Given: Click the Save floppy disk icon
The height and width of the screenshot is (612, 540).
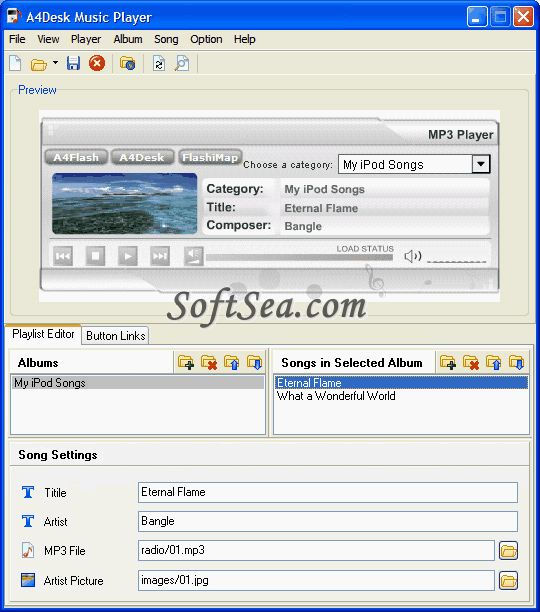Looking at the screenshot, I should [73, 63].
